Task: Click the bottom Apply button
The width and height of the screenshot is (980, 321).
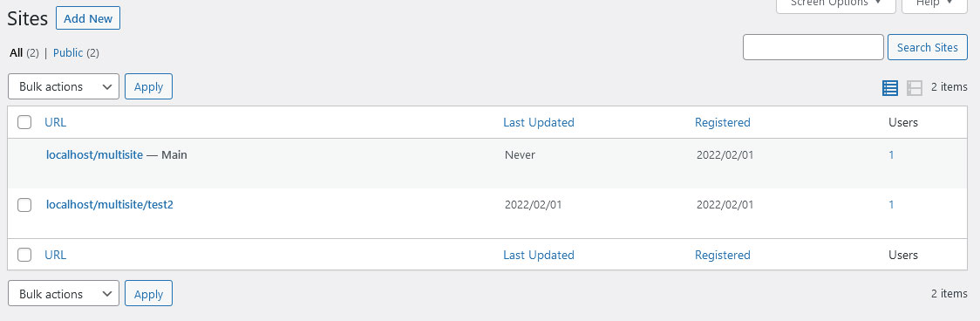Action: click(x=149, y=293)
